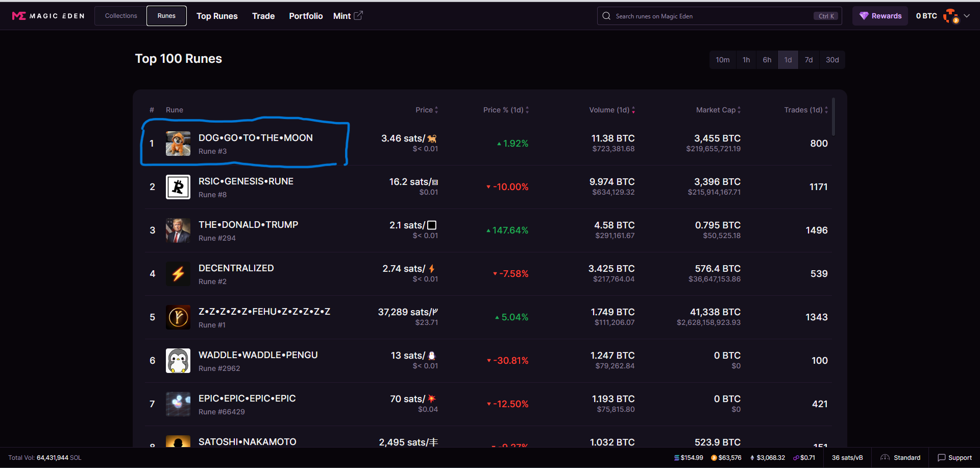Screen dimensions: 980x468
Task: Select the Runes toggle
Action: click(x=166, y=16)
